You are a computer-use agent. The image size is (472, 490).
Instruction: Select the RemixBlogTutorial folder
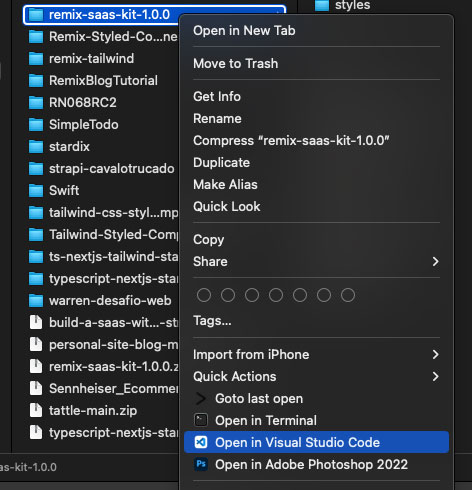93,81
